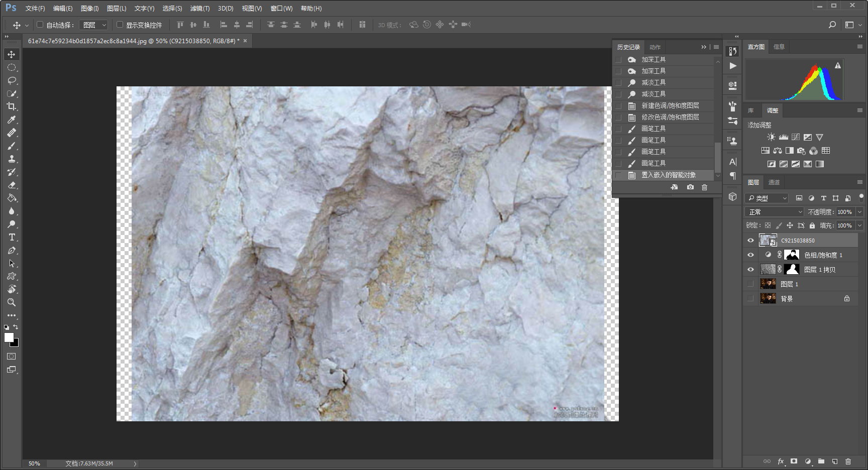This screenshot has width=868, height=470.
Task: Lock transparent pixels
Action: (768, 225)
